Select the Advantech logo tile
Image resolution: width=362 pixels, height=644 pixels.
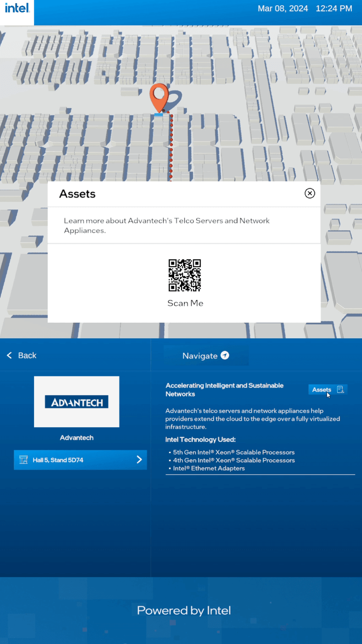76,402
